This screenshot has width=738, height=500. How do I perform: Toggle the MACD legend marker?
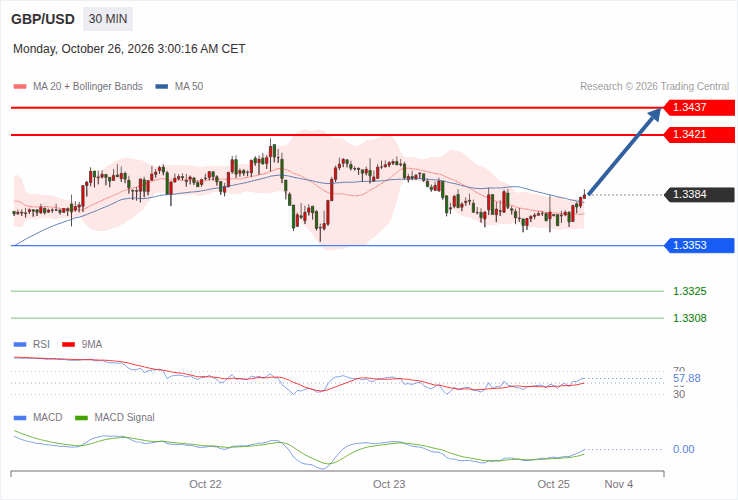20,418
